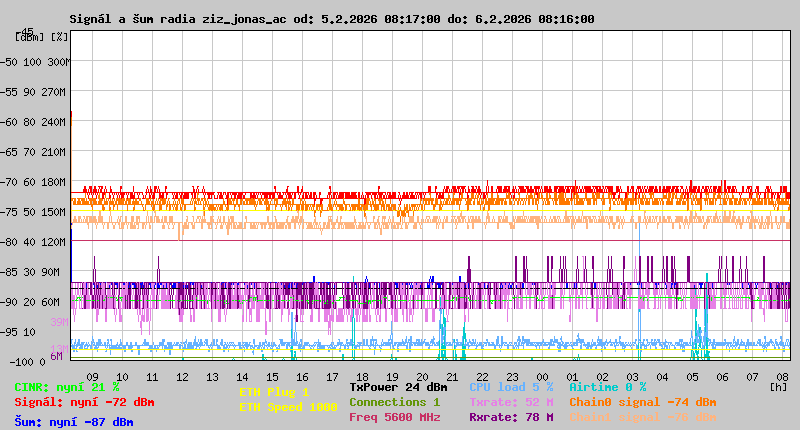Viewport: 800px width, 430px height.
Task: Click the CINR legend label
Action: point(66,387)
